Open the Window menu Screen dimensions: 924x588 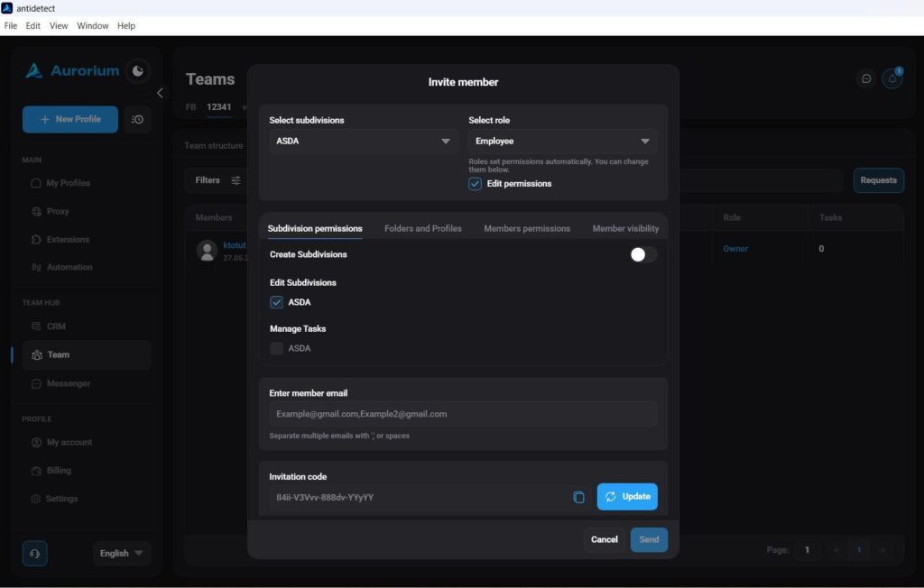pyautogui.click(x=93, y=26)
